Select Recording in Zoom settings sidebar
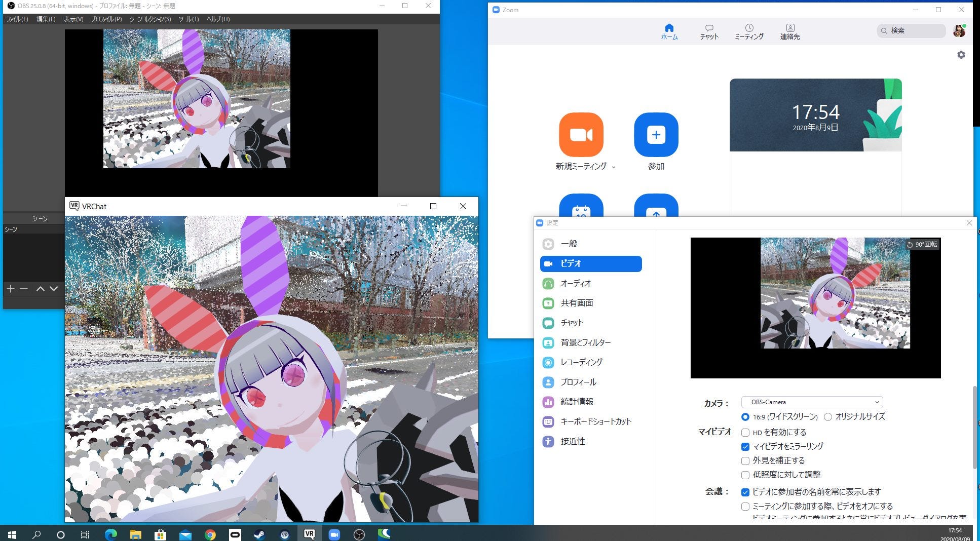 591,362
